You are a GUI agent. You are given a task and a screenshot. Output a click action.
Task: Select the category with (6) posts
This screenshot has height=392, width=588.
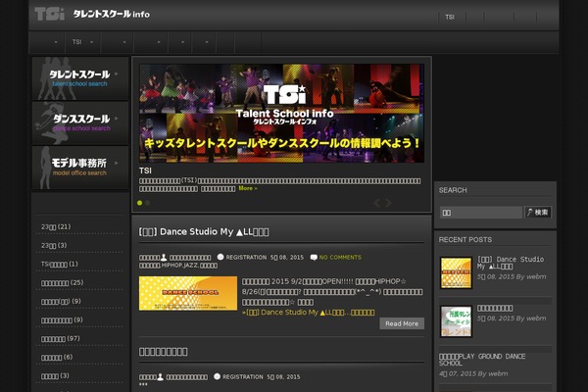coord(57,357)
